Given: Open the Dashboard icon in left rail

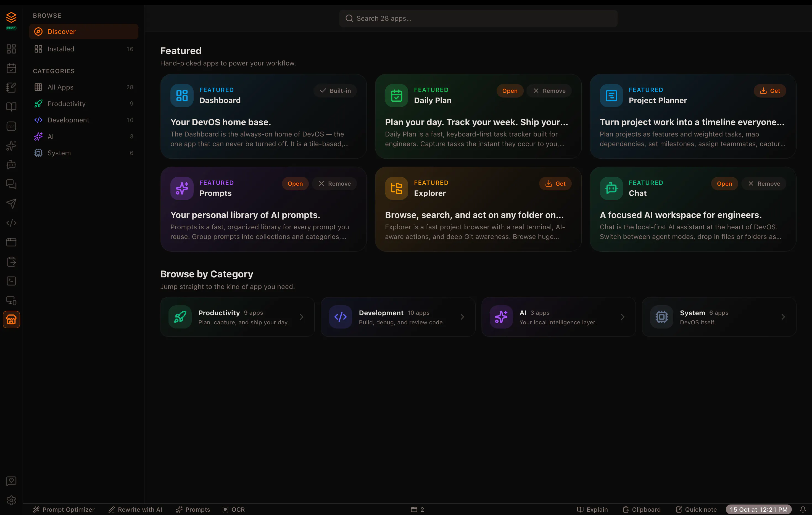Looking at the screenshot, I should 11,49.
